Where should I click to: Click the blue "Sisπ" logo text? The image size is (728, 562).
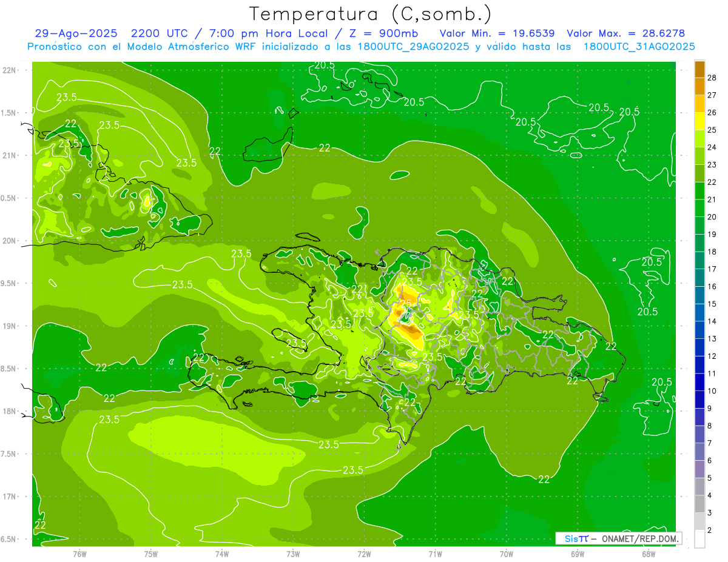pos(576,538)
